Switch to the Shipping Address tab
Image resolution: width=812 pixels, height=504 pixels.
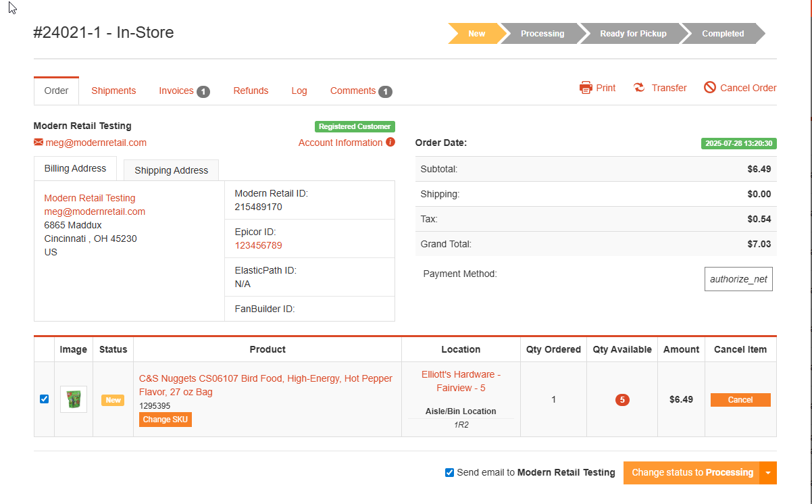(x=172, y=170)
